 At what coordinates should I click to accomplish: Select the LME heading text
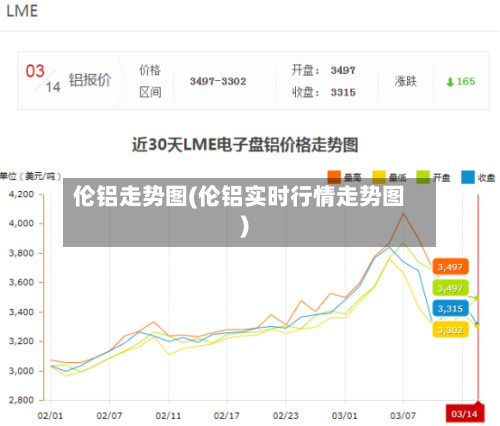[22, 11]
